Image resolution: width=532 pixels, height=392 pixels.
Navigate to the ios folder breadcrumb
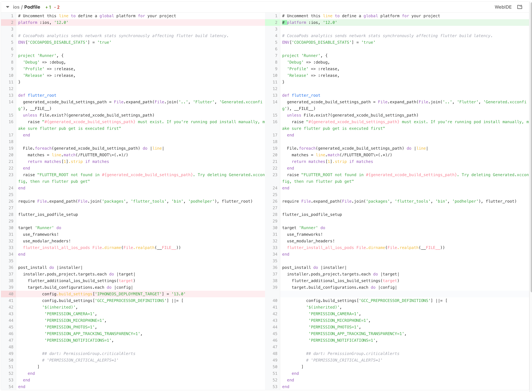tap(16, 7)
